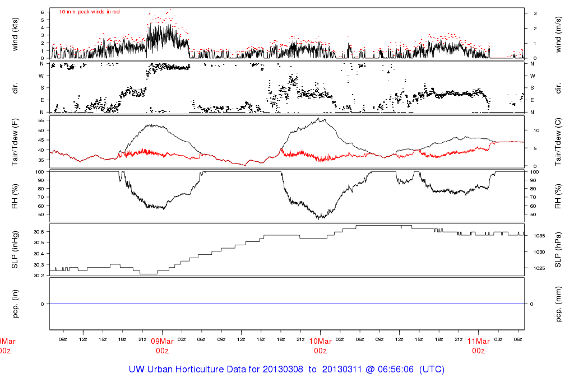Click the "pcp. (in)" axis label
The width and height of the screenshot is (574, 392).
15,304
